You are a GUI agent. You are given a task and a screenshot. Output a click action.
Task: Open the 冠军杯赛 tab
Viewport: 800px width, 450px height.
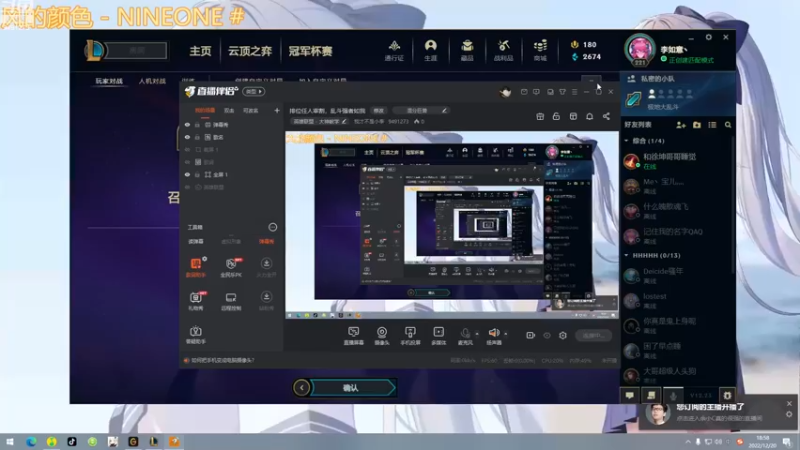pos(310,51)
